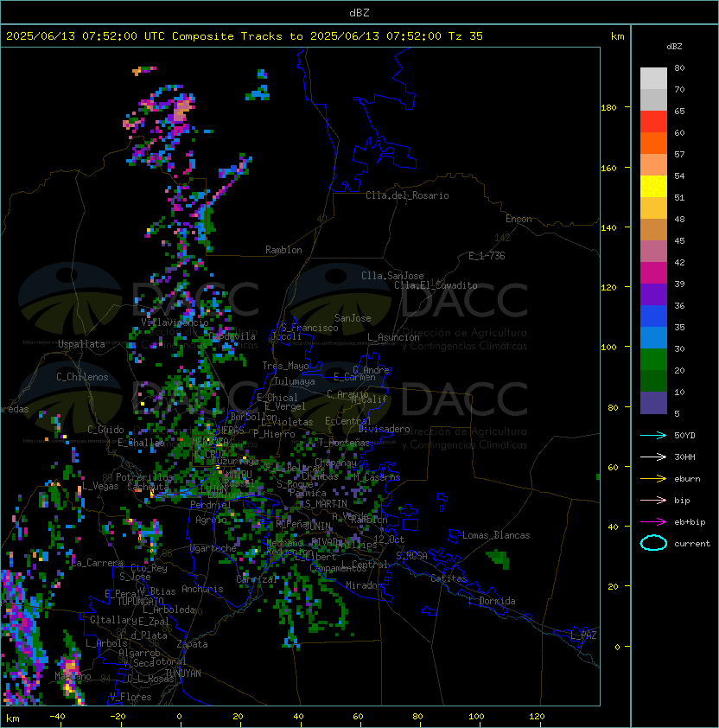Viewport: 719px width, 728px height.
Task: Click the 'L_Vegas' map label
Action: [x=100, y=486]
